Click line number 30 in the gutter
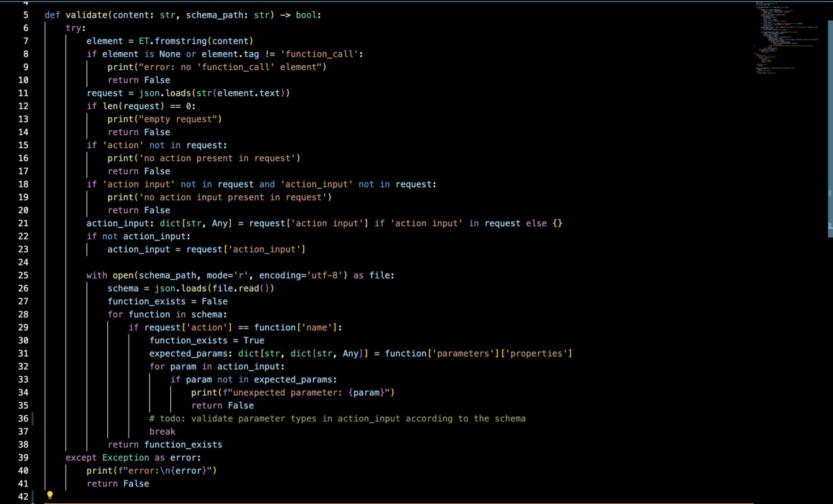The height and width of the screenshot is (504, 833). click(x=23, y=340)
